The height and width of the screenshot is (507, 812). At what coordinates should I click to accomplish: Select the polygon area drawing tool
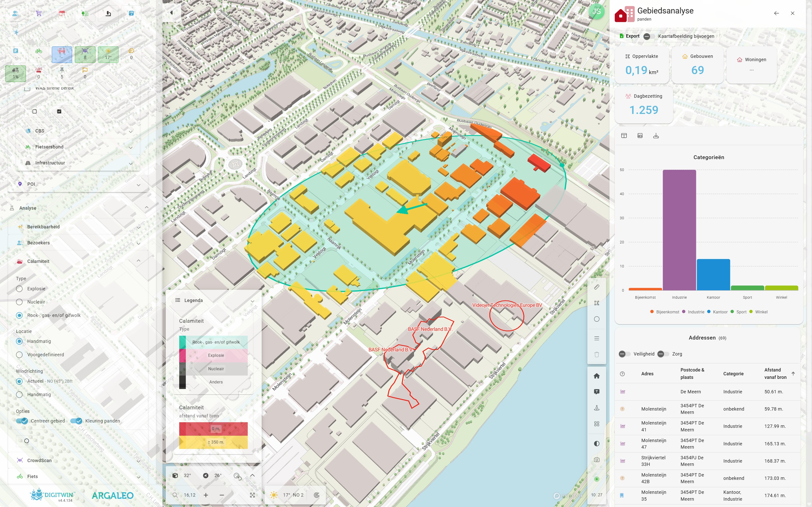click(x=596, y=303)
